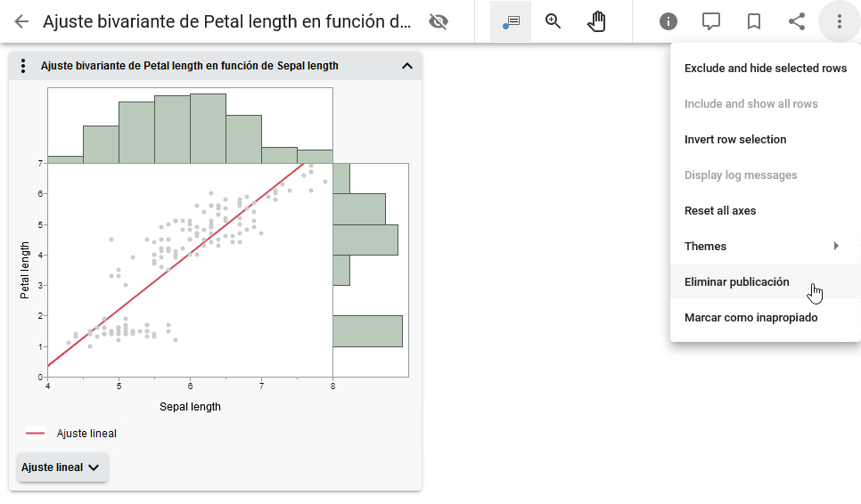Click the red Ajuste lineal legend swatch

[x=36, y=434]
